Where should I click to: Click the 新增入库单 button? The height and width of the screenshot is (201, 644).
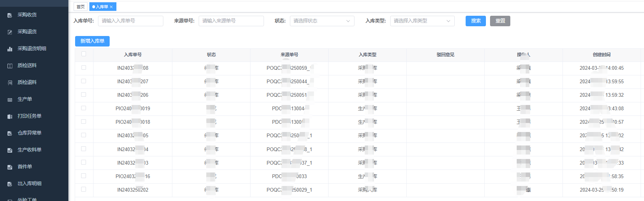(x=92, y=41)
